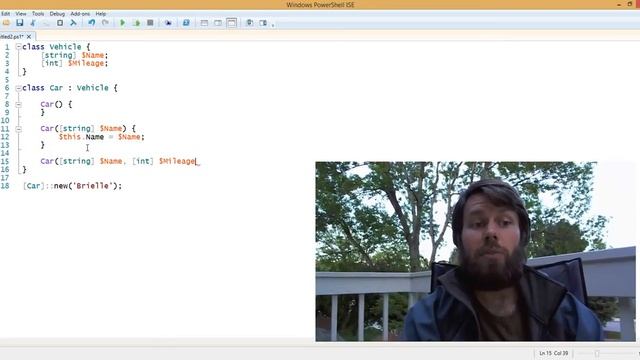The image size is (640, 360).
Task: Open the View menu
Action: [x=21, y=14]
